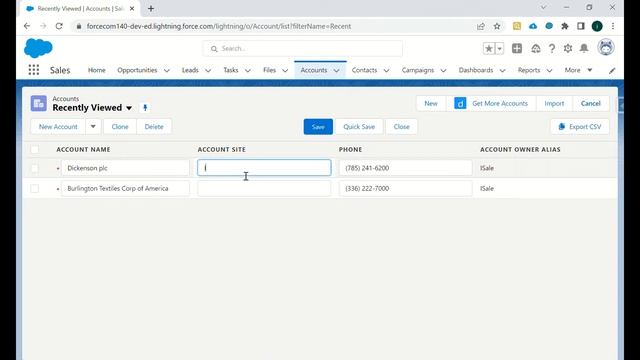Click the Salesforce global Search field
The height and width of the screenshot is (360, 640).
[303, 49]
